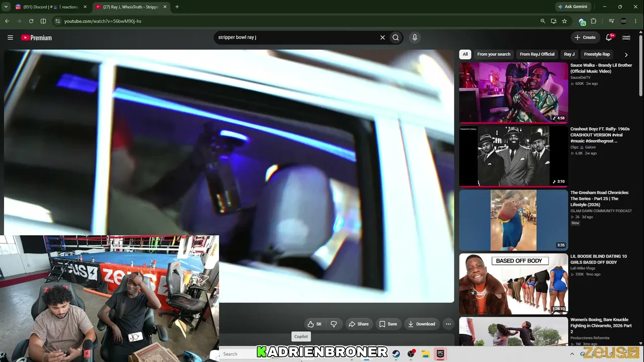
Task: Open more actions ellipsis under the video
Action: click(448, 324)
